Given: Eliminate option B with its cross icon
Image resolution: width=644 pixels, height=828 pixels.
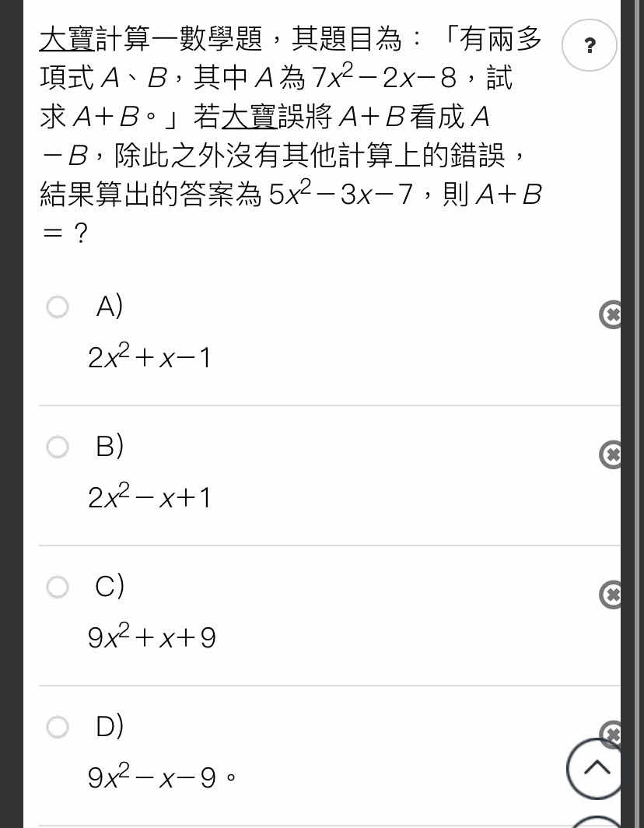Looking at the screenshot, I should 611,454.
